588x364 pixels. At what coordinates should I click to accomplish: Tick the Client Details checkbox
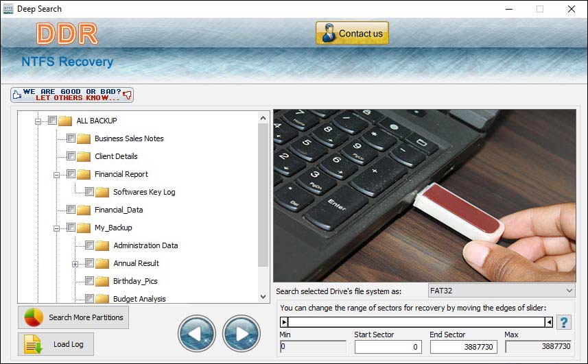click(71, 156)
